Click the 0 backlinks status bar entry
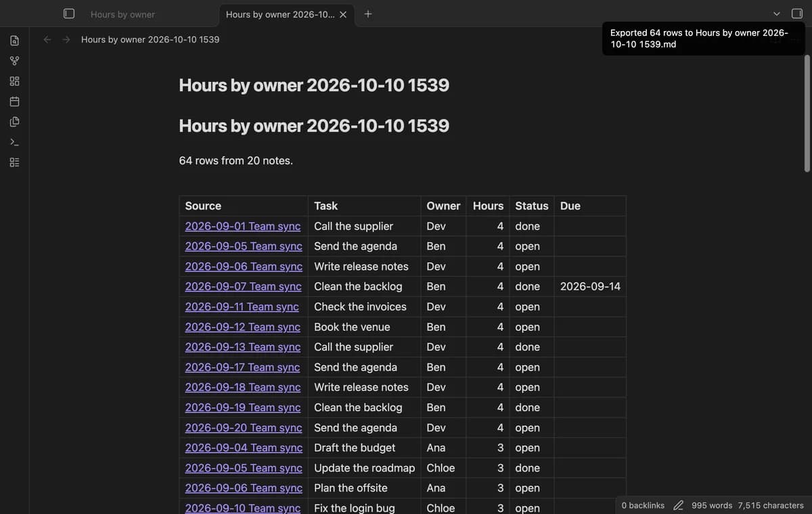The width and height of the screenshot is (812, 514). coord(643,505)
